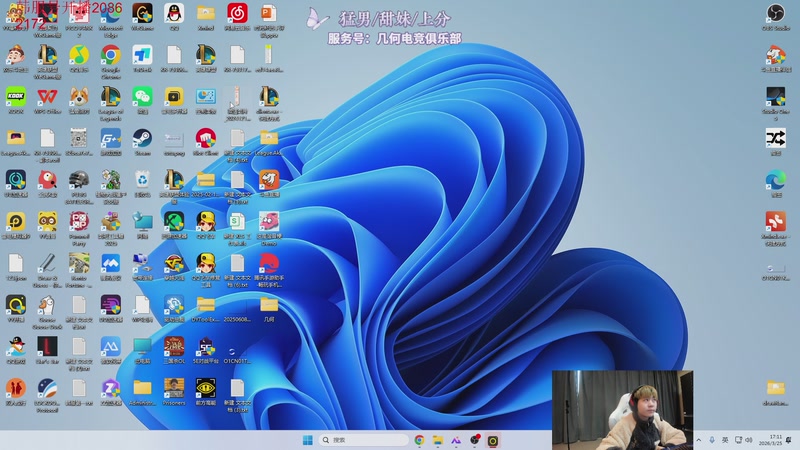
Task: Open the volume speaker tray icon
Action: tap(748, 440)
